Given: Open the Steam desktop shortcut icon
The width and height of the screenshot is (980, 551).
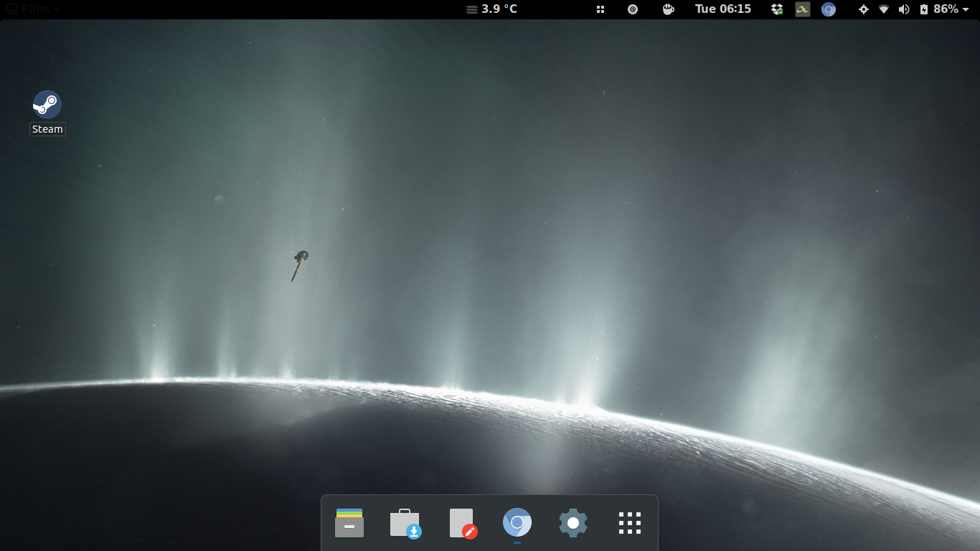Looking at the screenshot, I should pos(47,105).
